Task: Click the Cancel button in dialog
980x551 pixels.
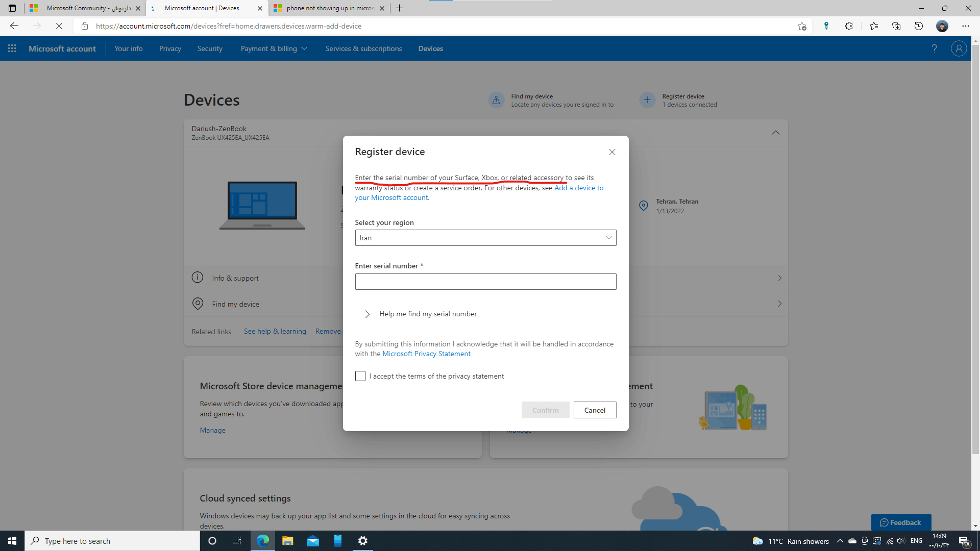Action: [595, 410]
